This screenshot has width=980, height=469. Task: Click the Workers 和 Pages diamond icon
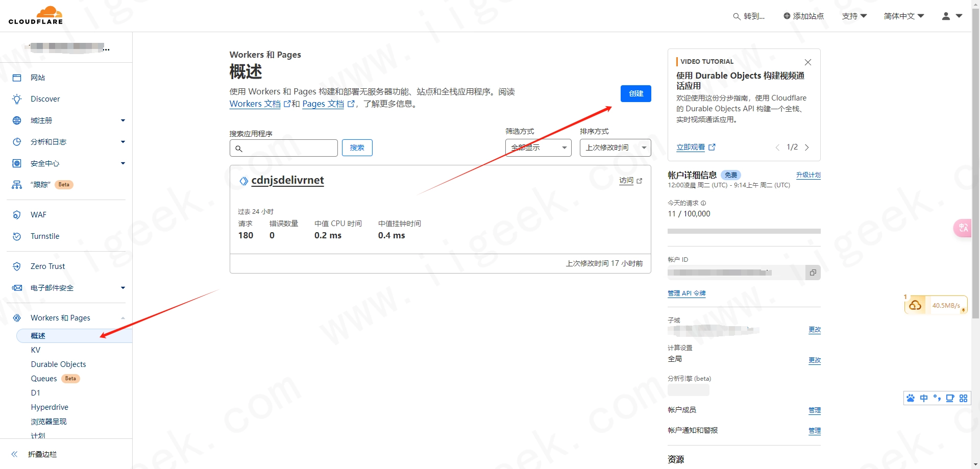17,318
